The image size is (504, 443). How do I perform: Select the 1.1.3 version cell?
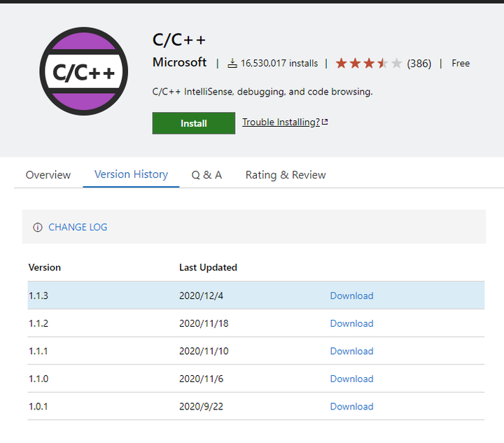pyautogui.click(x=38, y=295)
